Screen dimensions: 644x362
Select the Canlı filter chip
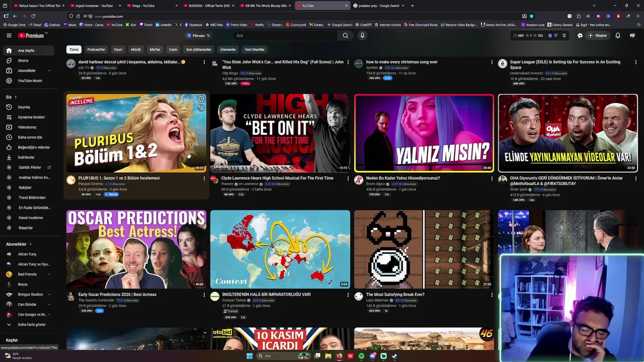click(x=173, y=50)
